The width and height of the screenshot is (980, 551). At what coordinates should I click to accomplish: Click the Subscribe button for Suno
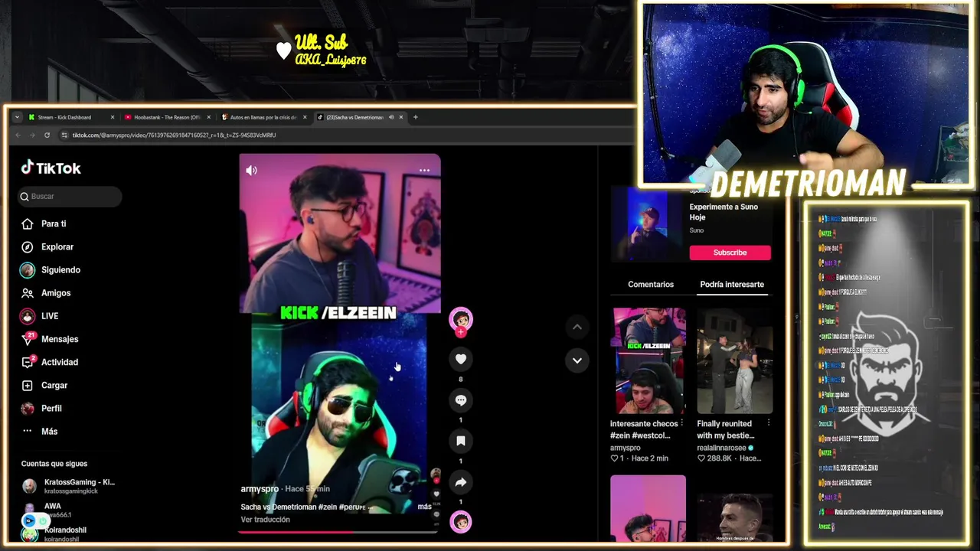[x=730, y=253]
